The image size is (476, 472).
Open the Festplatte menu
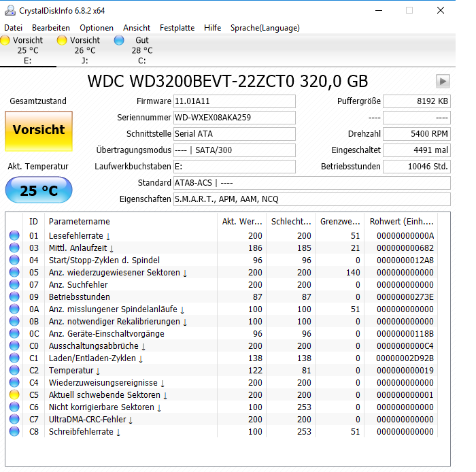coord(177,28)
